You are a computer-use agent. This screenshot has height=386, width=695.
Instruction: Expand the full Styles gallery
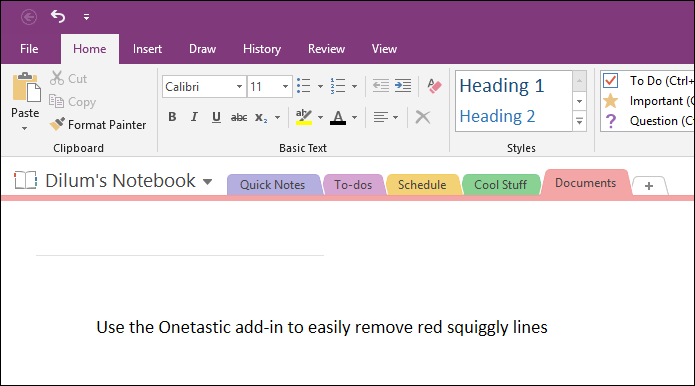[x=579, y=121]
